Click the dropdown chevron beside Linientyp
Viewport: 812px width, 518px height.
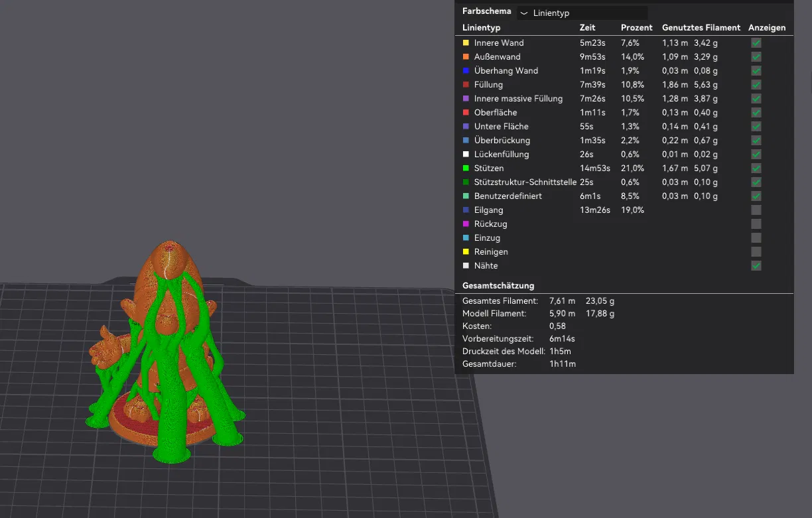524,13
